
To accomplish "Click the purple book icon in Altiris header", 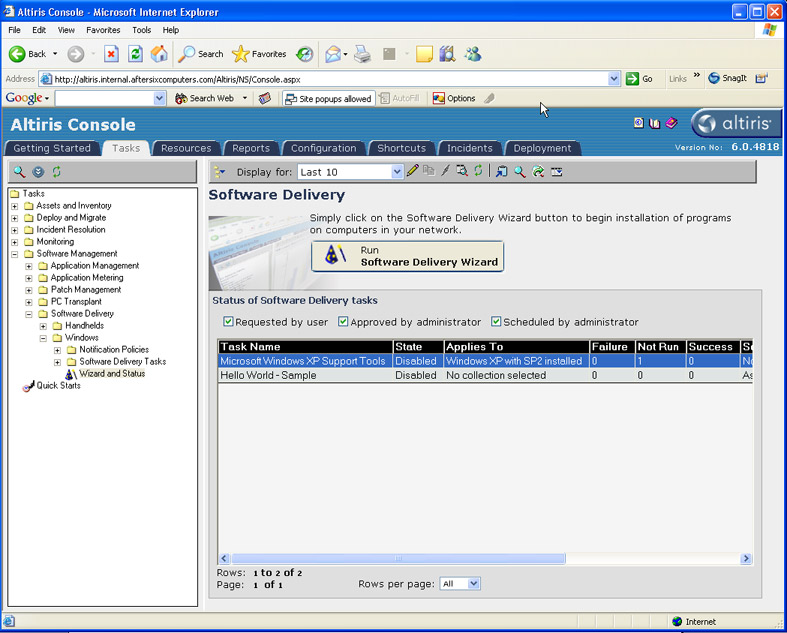I will pos(672,123).
